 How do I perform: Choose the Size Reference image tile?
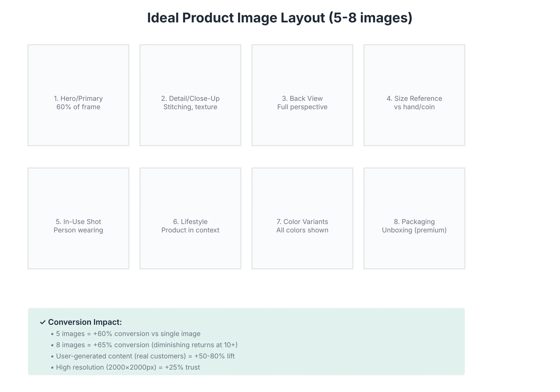[414, 95]
